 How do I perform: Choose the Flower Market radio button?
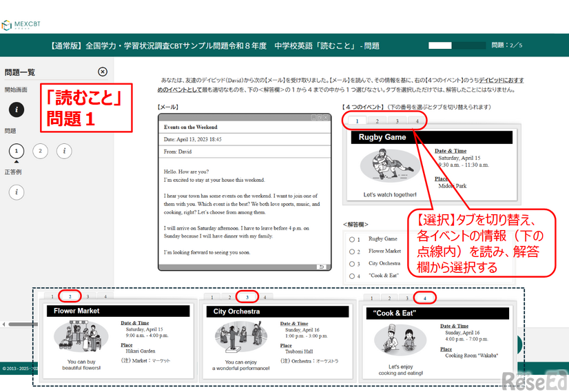coord(353,251)
